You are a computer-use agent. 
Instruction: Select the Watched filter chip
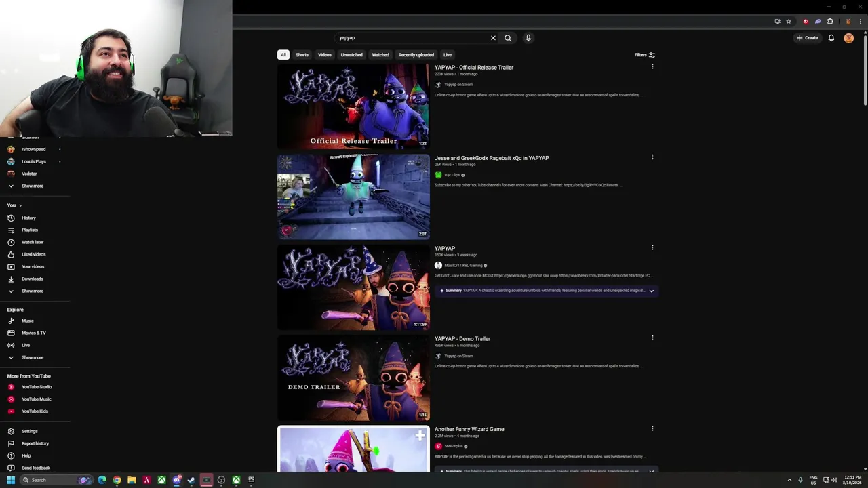pyautogui.click(x=380, y=55)
